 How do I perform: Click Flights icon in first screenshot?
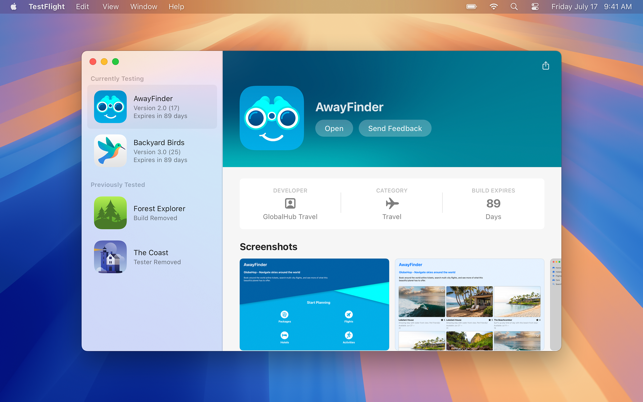tap(349, 315)
